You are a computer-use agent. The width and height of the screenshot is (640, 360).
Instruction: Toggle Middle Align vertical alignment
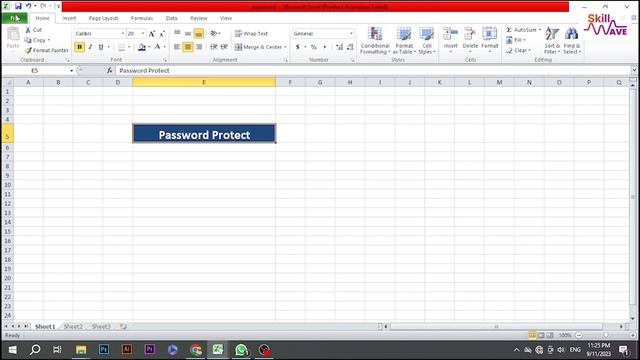188,33
